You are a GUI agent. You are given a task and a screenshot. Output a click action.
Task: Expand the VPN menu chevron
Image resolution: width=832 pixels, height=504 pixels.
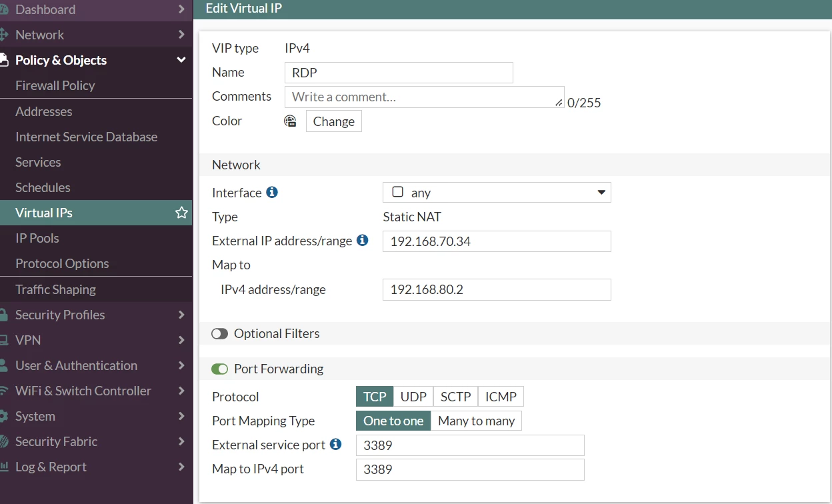click(x=181, y=340)
